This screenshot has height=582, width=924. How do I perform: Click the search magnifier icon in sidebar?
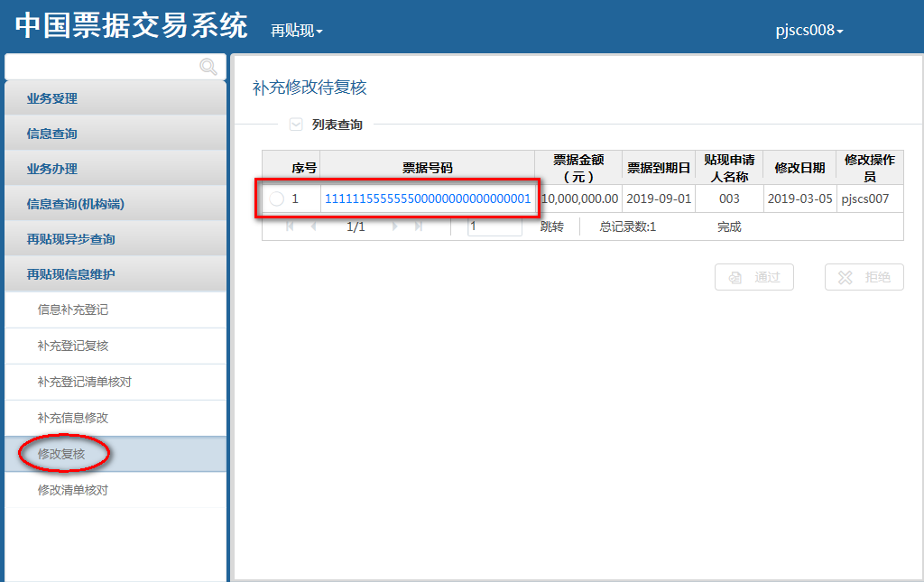pos(208,67)
